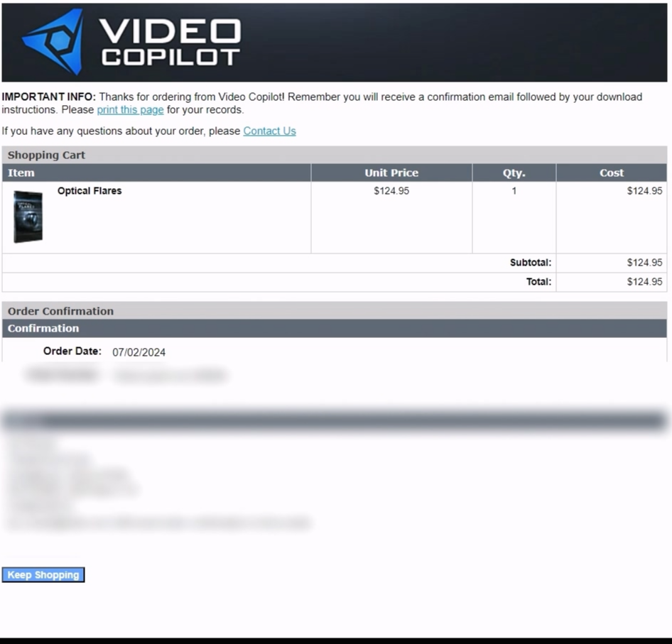Click the Order Confirmation section heading
672x644 pixels.
(x=60, y=311)
